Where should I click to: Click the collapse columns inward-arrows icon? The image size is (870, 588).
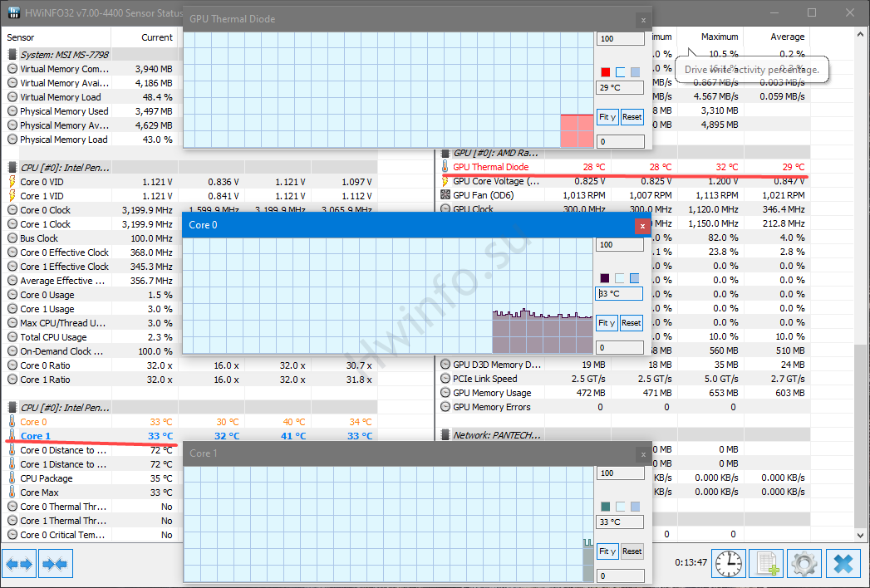56,565
